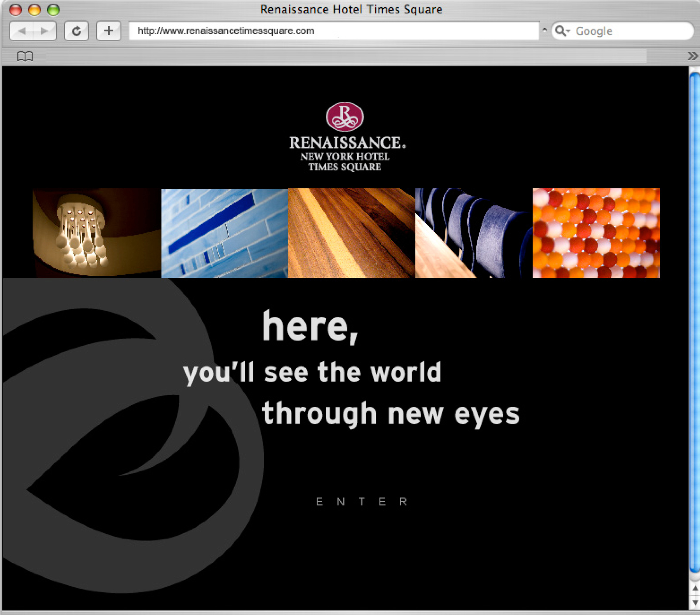Click the address bar URL field
The image size is (700, 615).
click(x=334, y=31)
